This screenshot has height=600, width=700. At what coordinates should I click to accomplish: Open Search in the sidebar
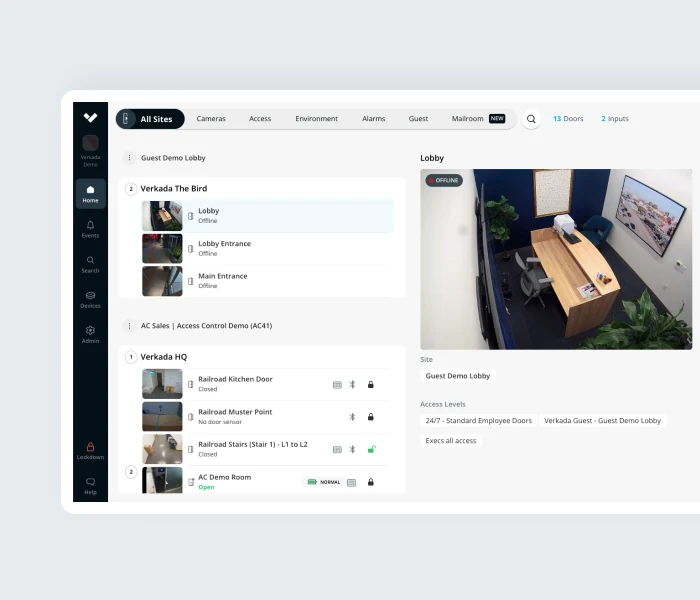pyautogui.click(x=91, y=264)
